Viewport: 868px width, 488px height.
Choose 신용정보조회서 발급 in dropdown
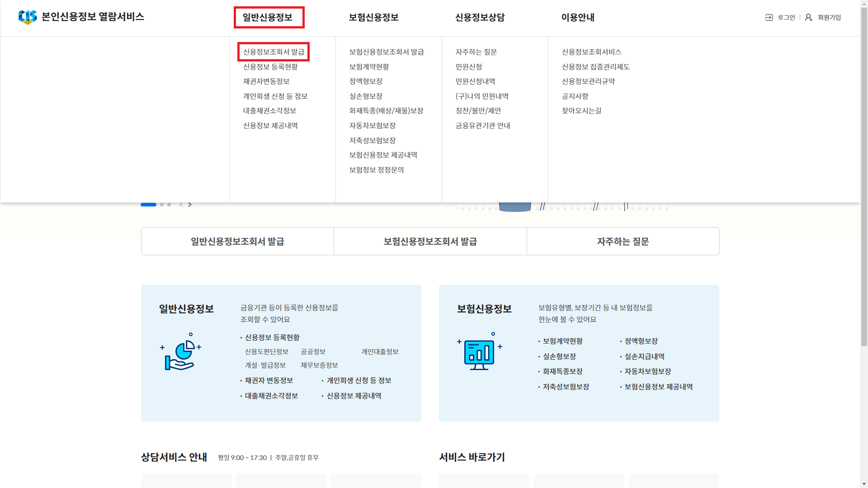[x=274, y=52]
